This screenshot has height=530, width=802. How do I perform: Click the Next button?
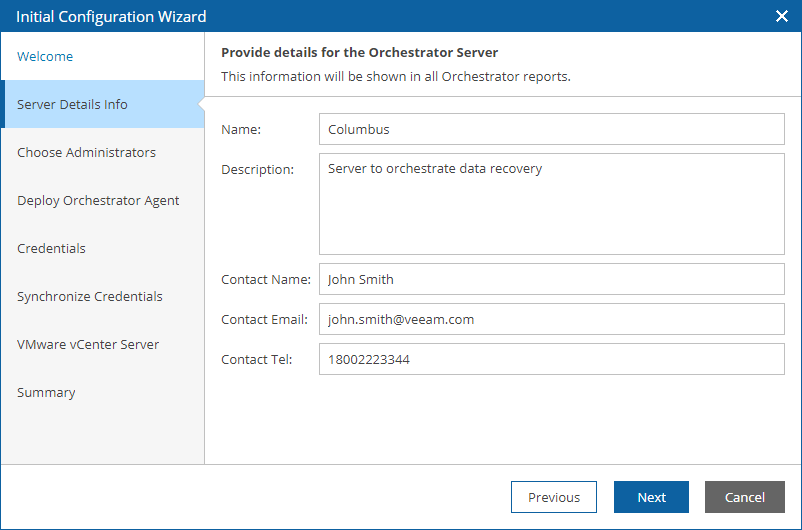651,497
